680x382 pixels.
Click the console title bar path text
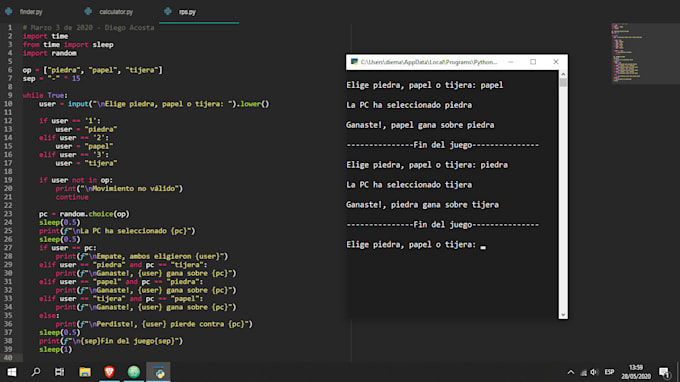click(x=429, y=62)
